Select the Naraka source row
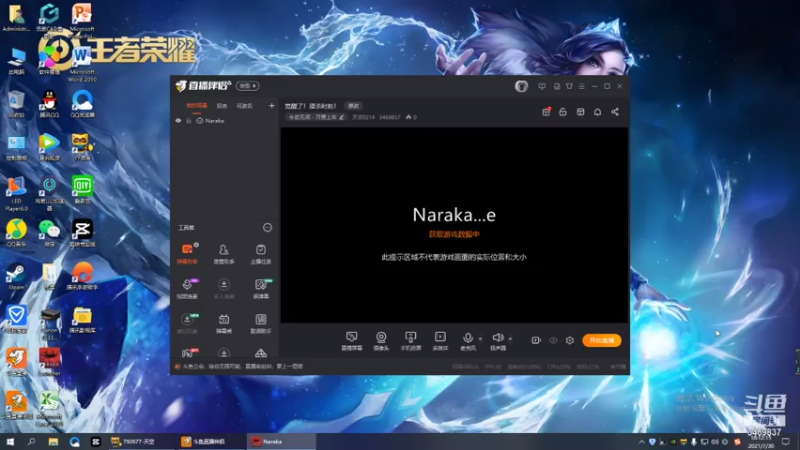The image size is (800, 450). (225, 121)
